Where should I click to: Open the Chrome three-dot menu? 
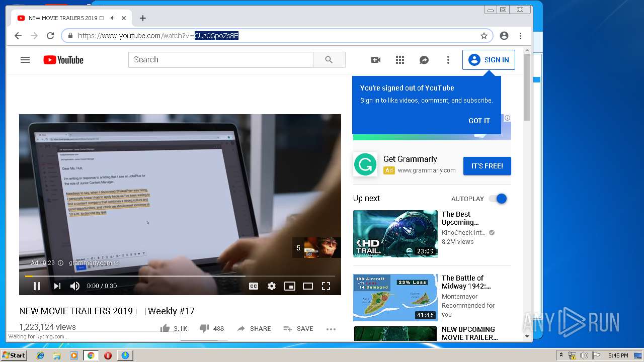pyautogui.click(x=521, y=36)
